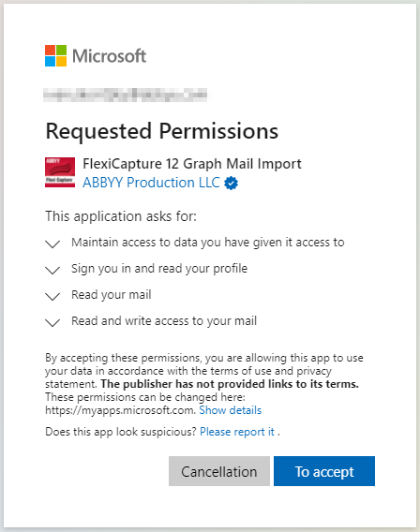Click Sign you in and read profile text
The height and width of the screenshot is (532, 420).
pos(159,269)
